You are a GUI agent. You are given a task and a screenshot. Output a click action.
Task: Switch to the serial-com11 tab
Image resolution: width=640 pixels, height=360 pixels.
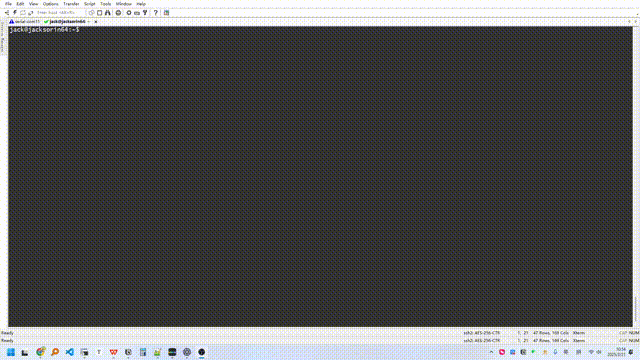pyautogui.click(x=24, y=22)
